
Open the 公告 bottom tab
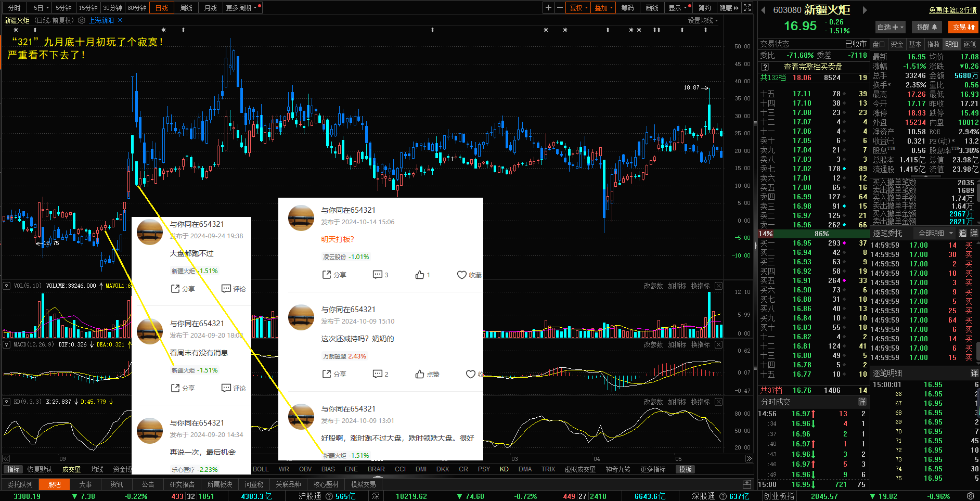(148, 484)
